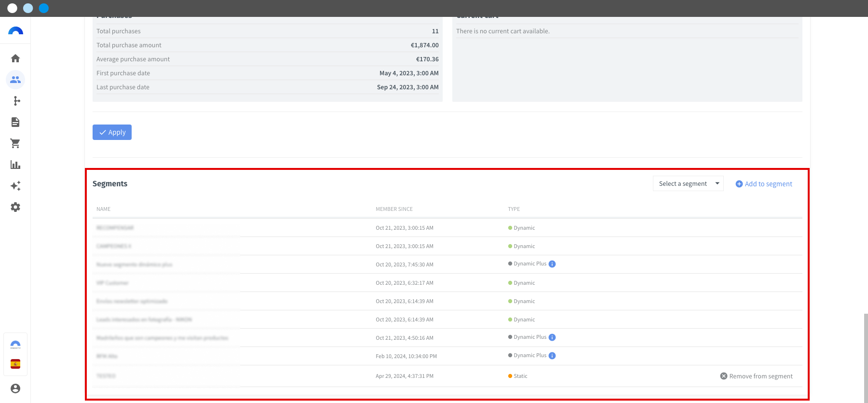868x403 pixels.
Task: Click the Add to segment link
Action: tap(764, 184)
